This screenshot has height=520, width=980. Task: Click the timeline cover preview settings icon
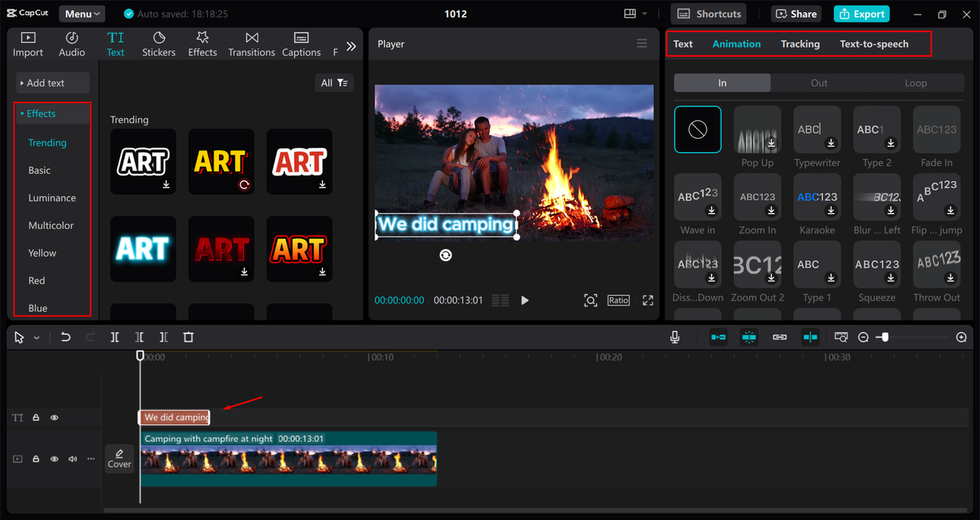click(x=841, y=337)
